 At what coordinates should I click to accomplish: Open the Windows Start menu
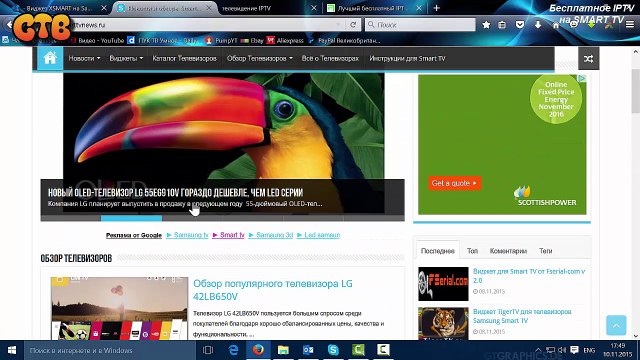[12, 350]
